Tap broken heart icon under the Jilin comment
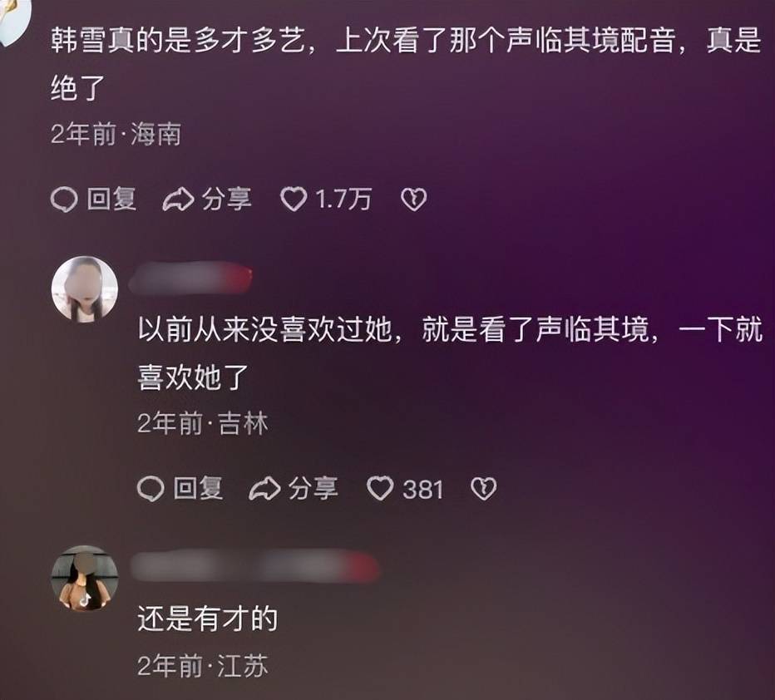 click(484, 489)
